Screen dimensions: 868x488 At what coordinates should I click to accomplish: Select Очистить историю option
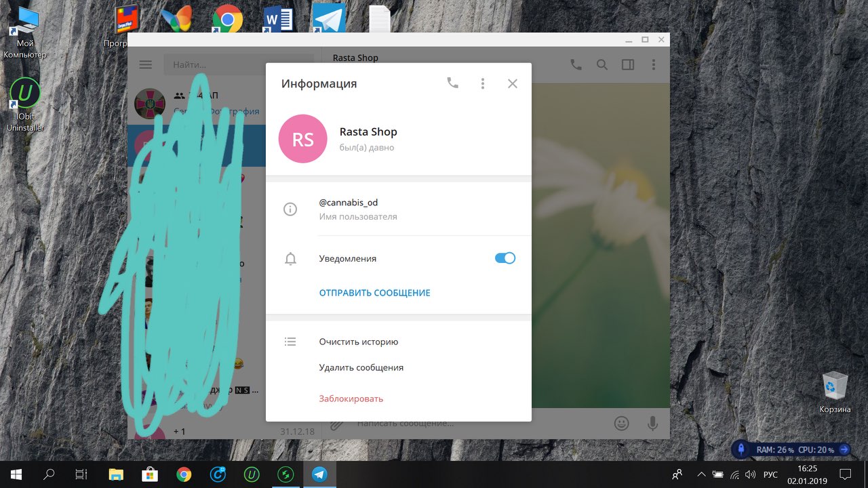pyautogui.click(x=358, y=342)
